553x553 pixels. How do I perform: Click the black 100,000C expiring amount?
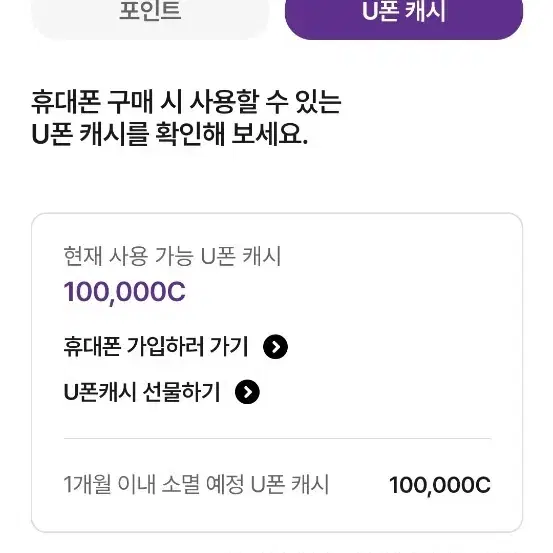point(440,485)
